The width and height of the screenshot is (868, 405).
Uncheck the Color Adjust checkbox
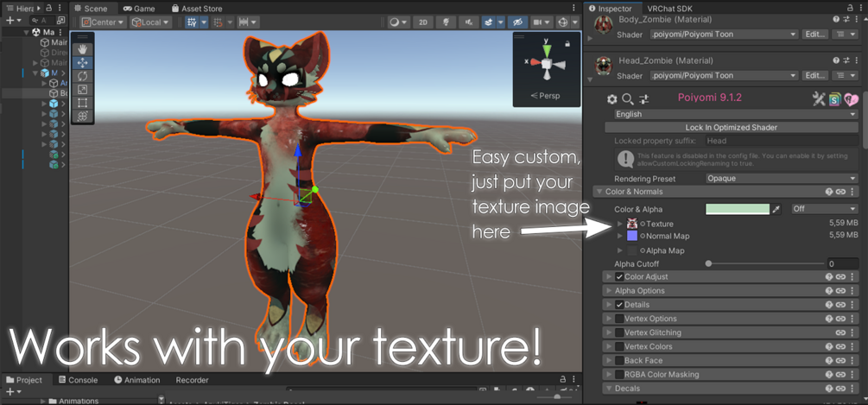pyautogui.click(x=619, y=276)
